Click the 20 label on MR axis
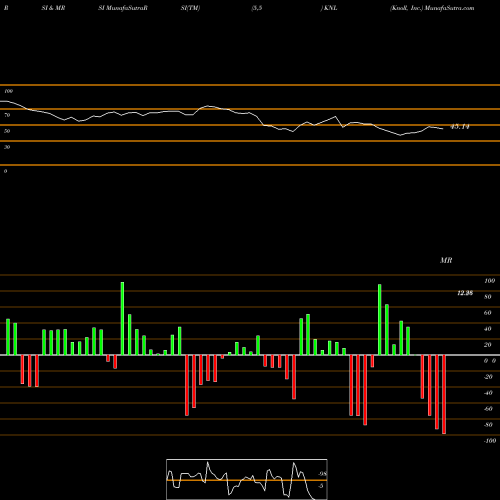 [488, 345]
